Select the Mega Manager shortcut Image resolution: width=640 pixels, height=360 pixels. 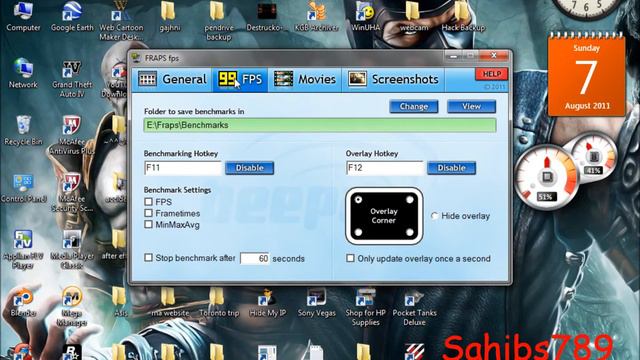coord(72,307)
